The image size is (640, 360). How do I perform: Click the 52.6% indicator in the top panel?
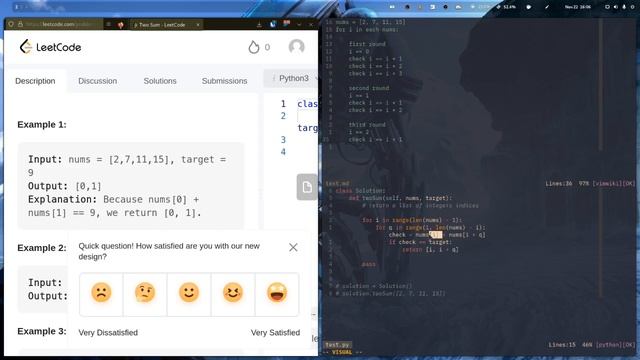tap(506, 7)
